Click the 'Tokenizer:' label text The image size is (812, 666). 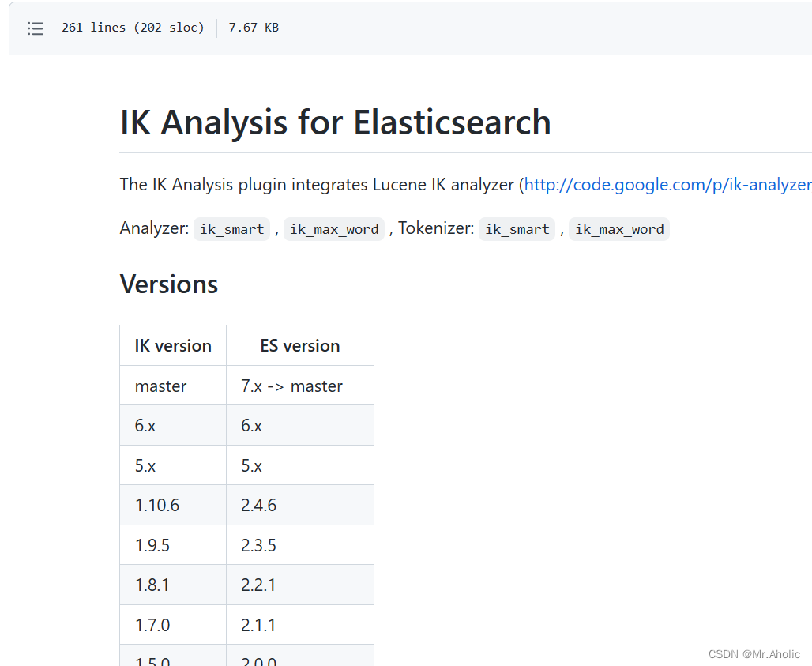click(436, 228)
